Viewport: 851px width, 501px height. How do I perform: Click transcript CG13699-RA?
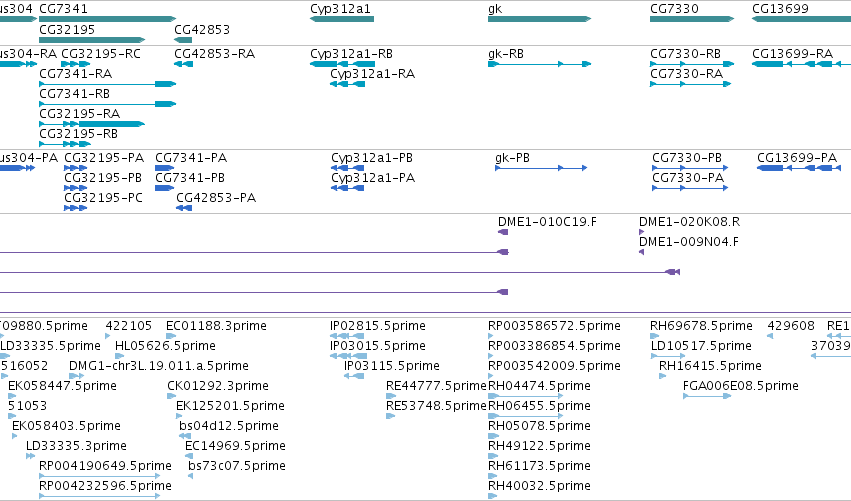[801, 64]
